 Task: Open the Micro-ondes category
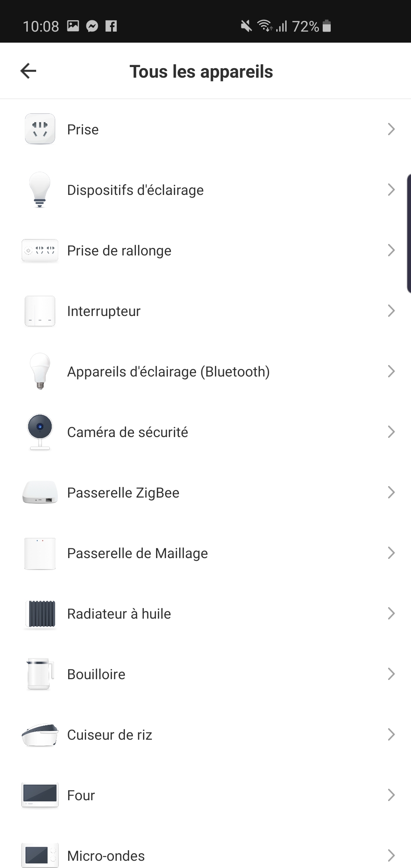pos(106,855)
